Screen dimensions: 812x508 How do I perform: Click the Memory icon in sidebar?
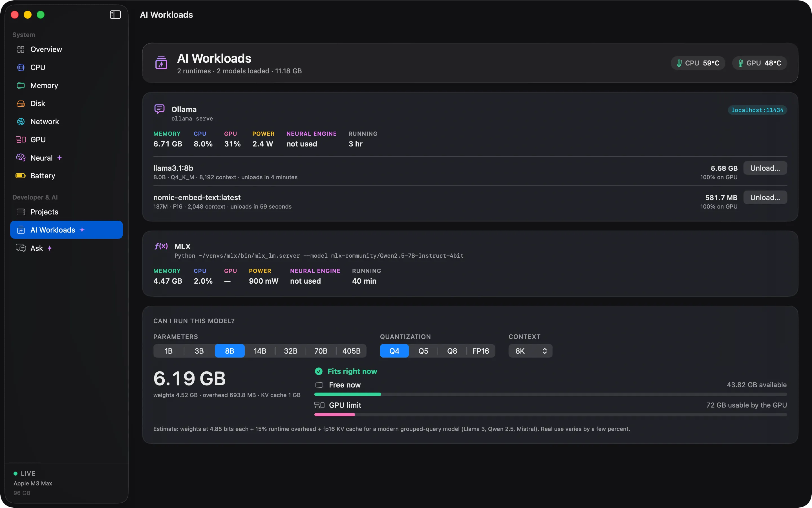(x=21, y=85)
